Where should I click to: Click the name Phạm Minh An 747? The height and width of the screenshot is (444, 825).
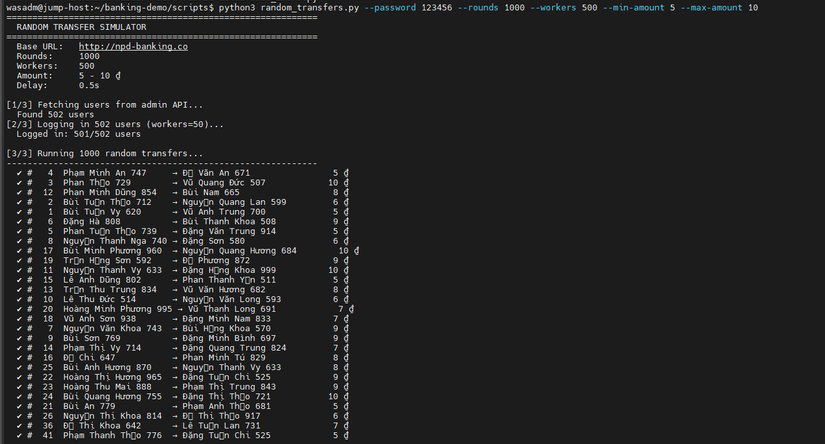(105, 173)
